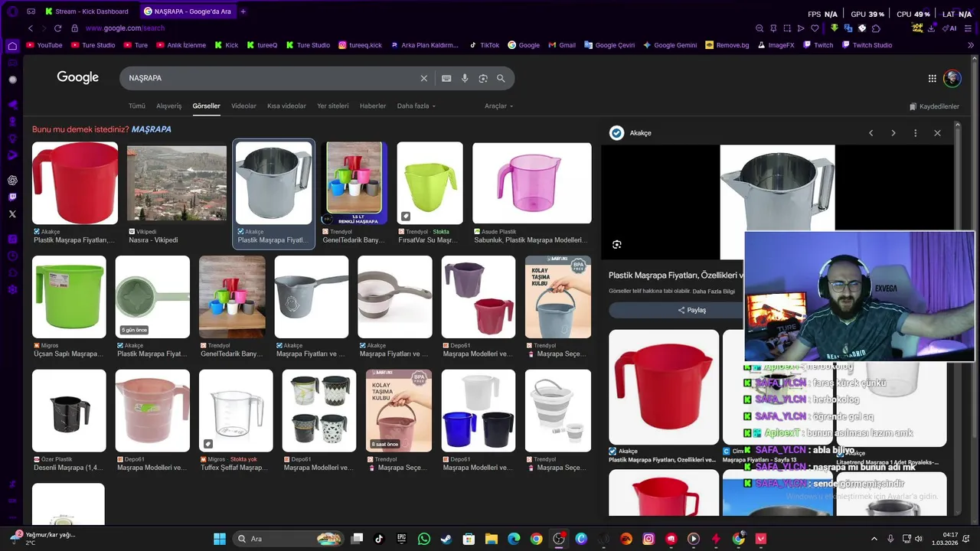The image size is (980, 551).
Task: Select the Alışveriş search tab
Action: pyautogui.click(x=169, y=106)
